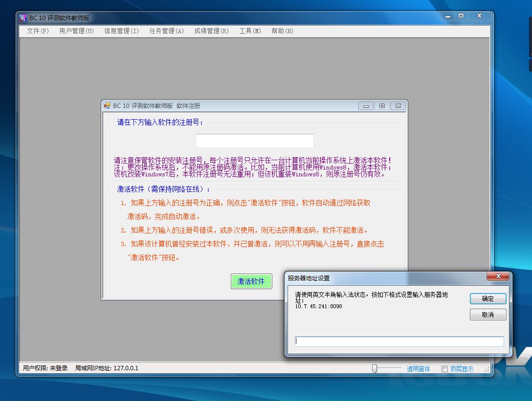
Task: Minimize the 软件注册 registration window
Action: tap(366, 106)
